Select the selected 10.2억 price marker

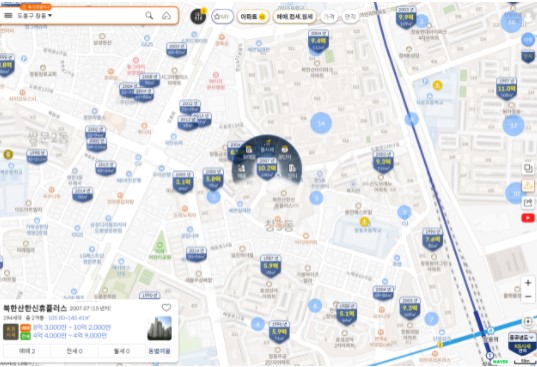click(267, 168)
